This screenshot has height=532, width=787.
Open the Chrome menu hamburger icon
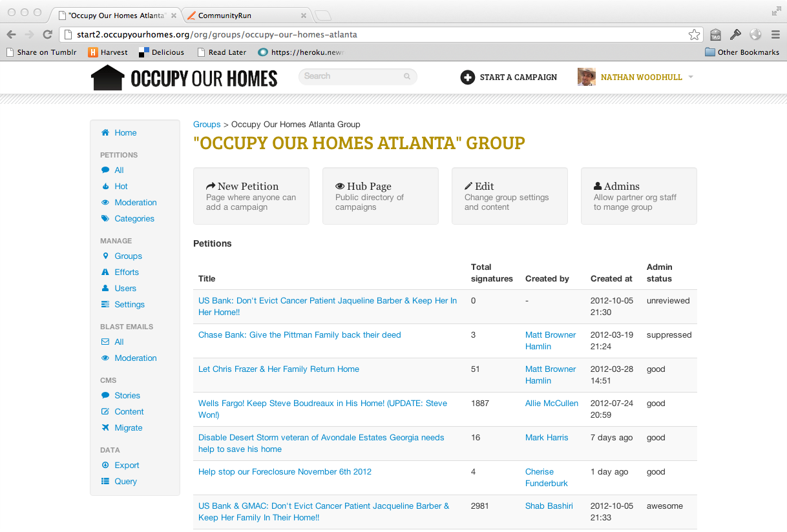point(775,34)
